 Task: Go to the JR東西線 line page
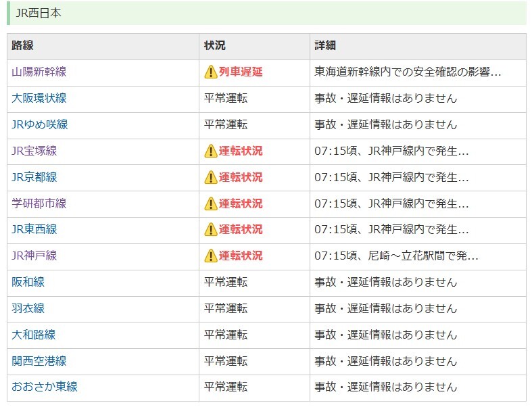coord(34,229)
